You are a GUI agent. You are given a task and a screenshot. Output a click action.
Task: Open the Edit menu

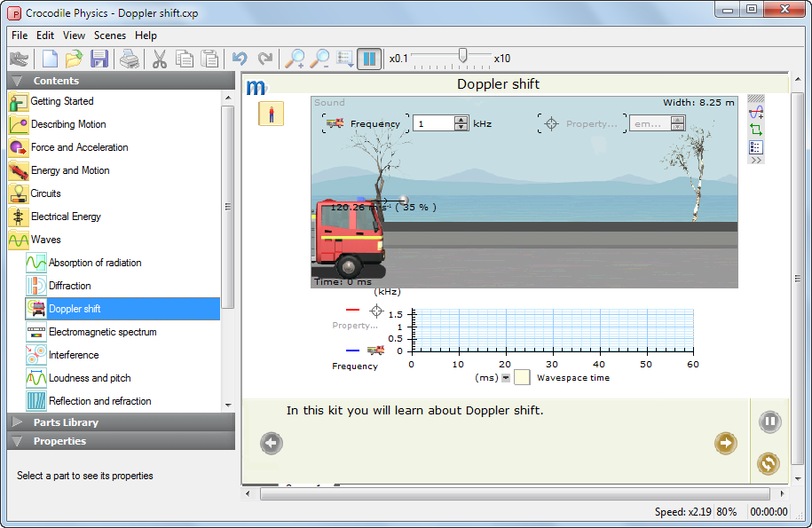tap(45, 35)
